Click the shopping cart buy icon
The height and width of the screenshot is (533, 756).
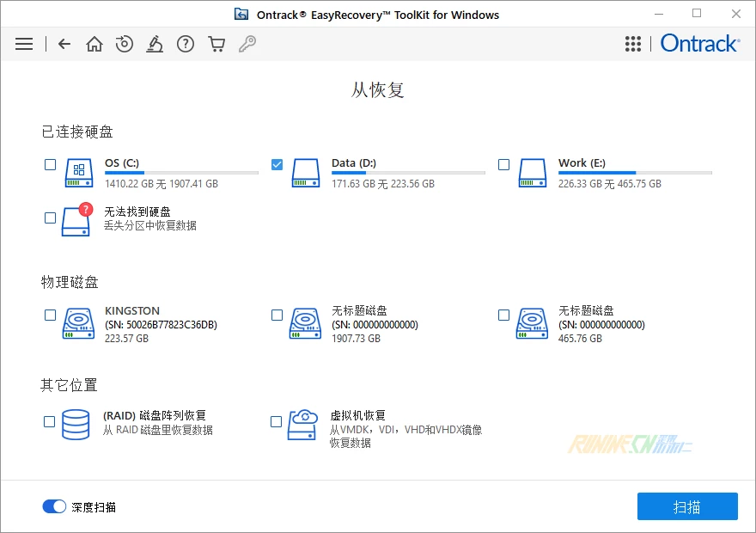point(216,44)
